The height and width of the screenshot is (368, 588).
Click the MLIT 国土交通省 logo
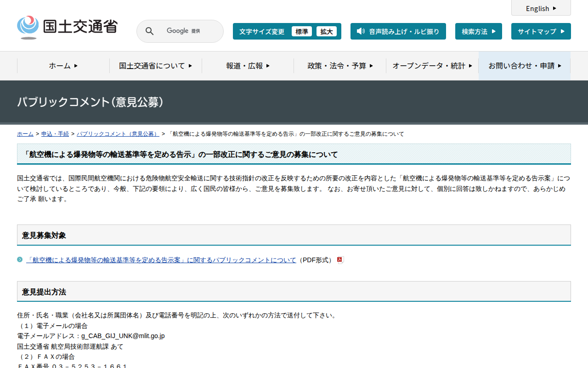[67, 27]
